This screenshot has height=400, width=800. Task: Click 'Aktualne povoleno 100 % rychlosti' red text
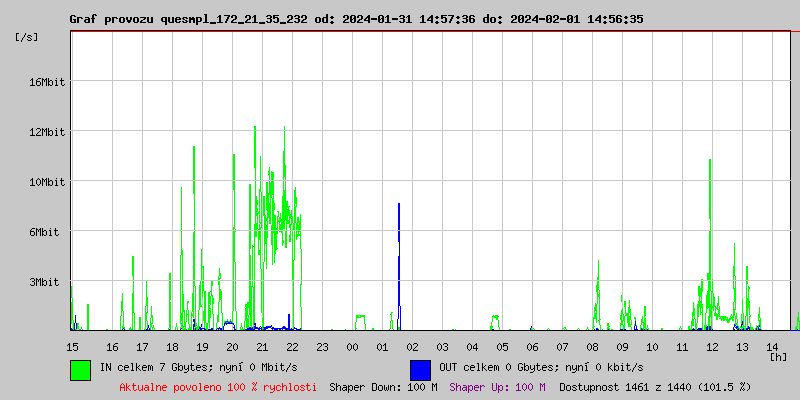[218, 387]
